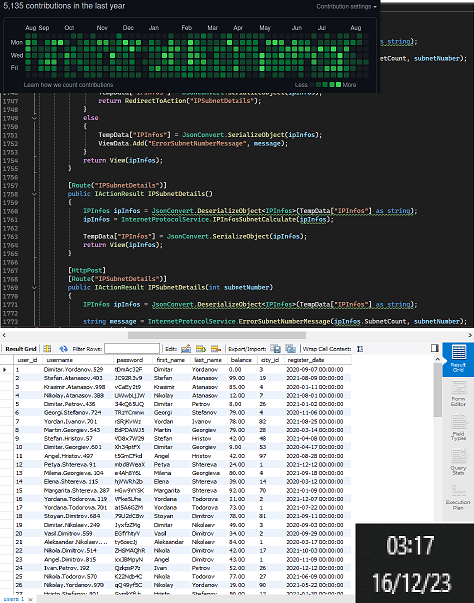
Task: Click the result grid vertical scrollbar thumb
Action: [437, 390]
